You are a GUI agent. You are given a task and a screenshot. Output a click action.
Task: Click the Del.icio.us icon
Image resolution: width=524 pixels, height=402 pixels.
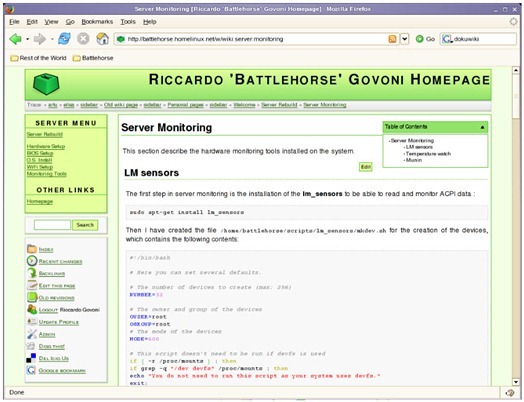(31, 358)
